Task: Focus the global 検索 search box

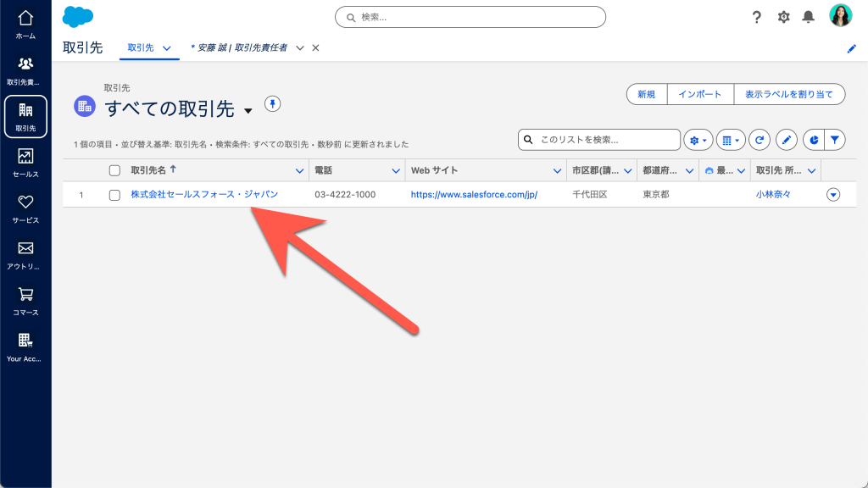Action: pos(470,17)
